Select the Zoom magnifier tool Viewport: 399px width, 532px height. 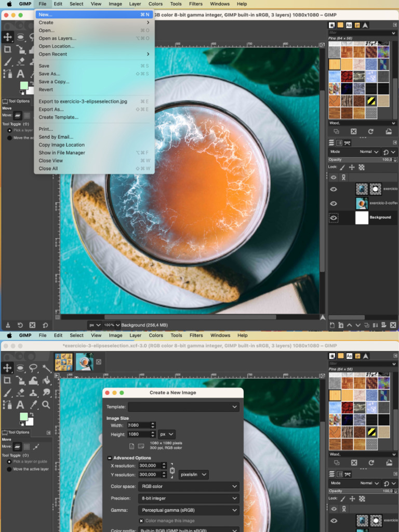[x=46, y=404]
